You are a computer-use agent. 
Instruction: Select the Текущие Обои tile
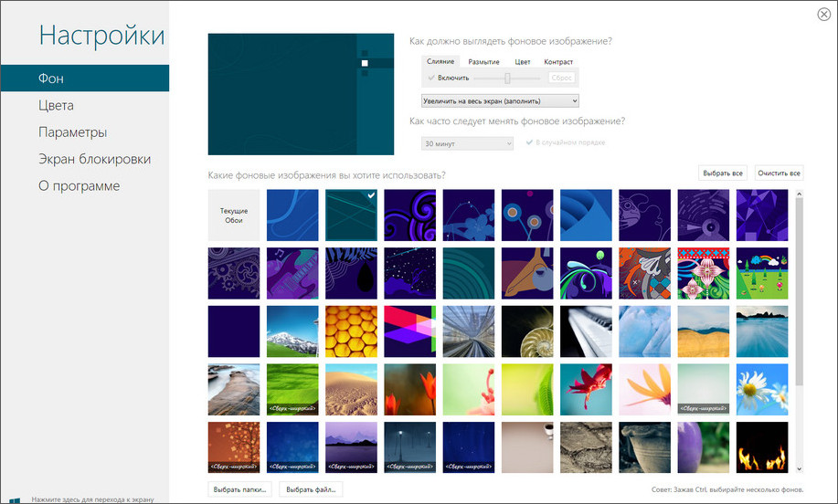pyautogui.click(x=234, y=215)
